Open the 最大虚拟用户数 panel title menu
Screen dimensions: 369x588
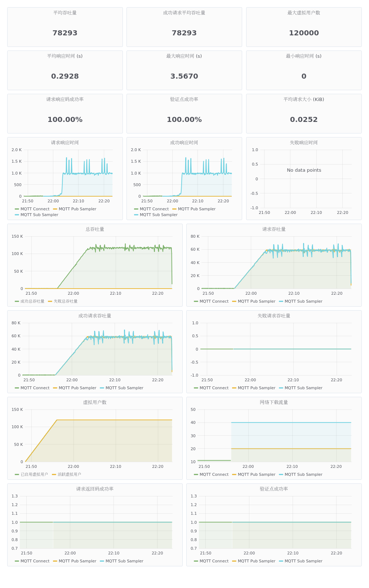click(304, 13)
